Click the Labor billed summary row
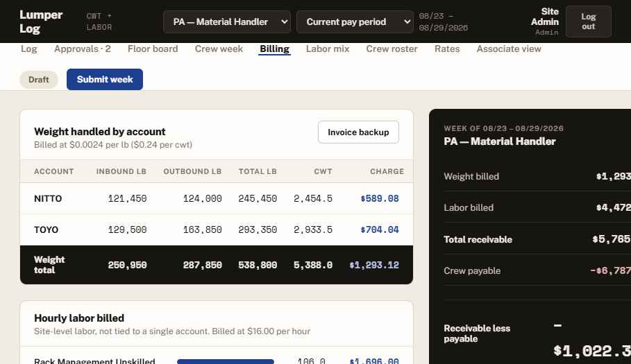Screen dimensions: 631x364 (x=537, y=208)
